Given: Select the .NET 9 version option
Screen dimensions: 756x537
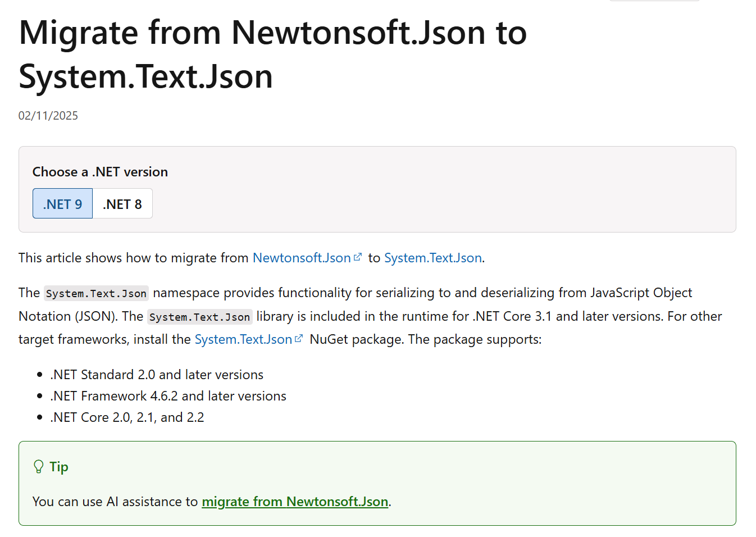Looking at the screenshot, I should [x=62, y=204].
